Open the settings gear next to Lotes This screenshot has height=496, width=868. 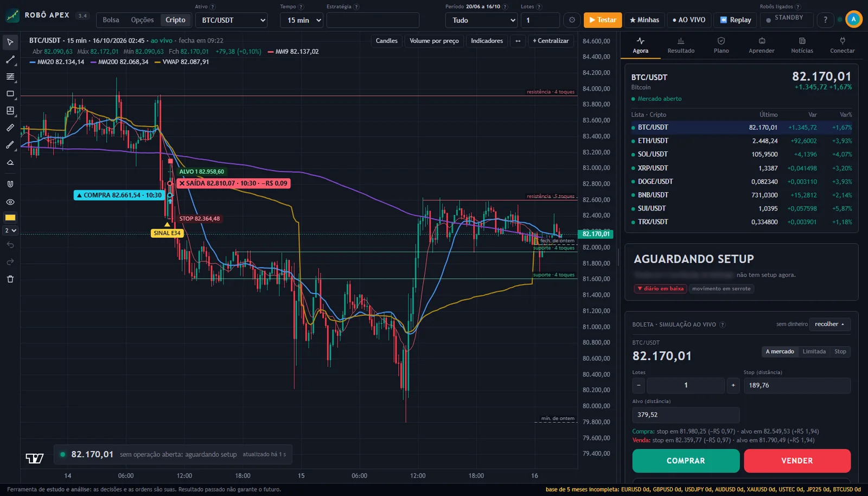point(572,20)
